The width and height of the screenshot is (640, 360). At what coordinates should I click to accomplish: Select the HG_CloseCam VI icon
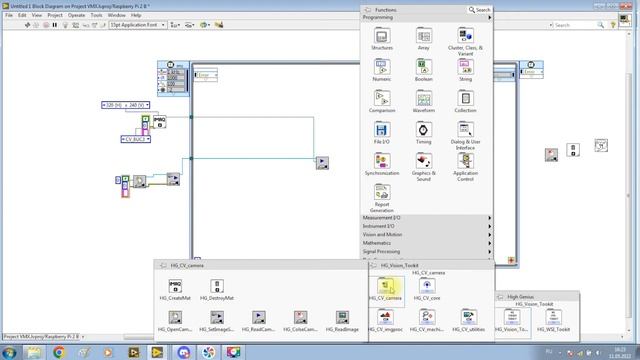click(x=300, y=317)
